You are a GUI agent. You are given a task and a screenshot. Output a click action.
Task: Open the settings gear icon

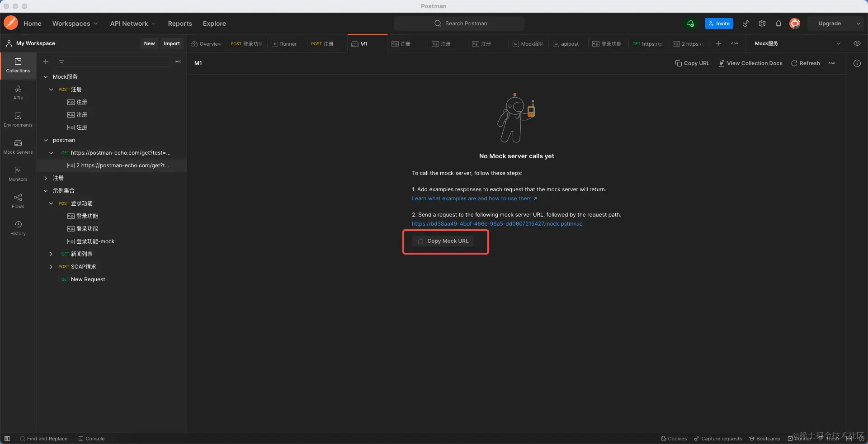point(762,24)
